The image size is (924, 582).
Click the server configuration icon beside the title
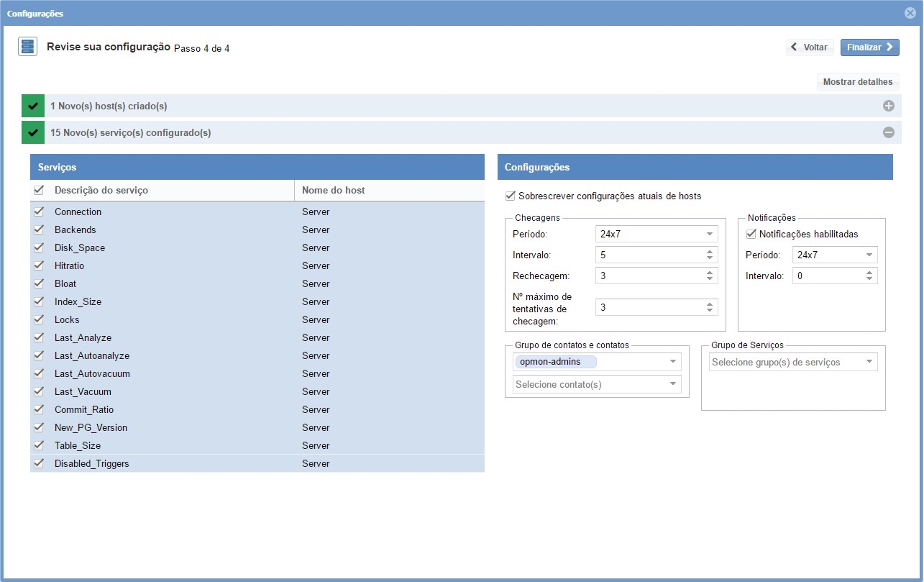tap(27, 47)
